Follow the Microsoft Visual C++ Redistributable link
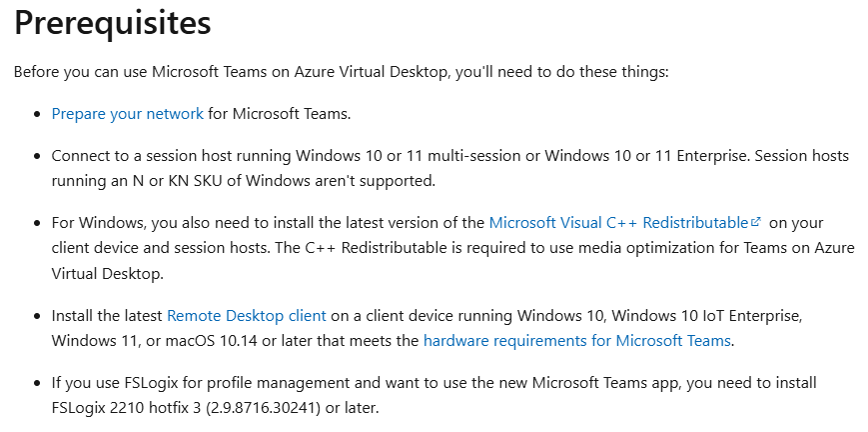This screenshot has width=868, height=432. click(x=618, y=223)
